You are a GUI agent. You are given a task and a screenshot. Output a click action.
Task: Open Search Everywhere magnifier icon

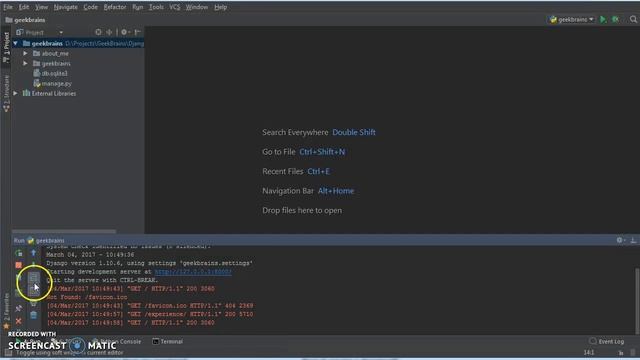coord(633,20)
